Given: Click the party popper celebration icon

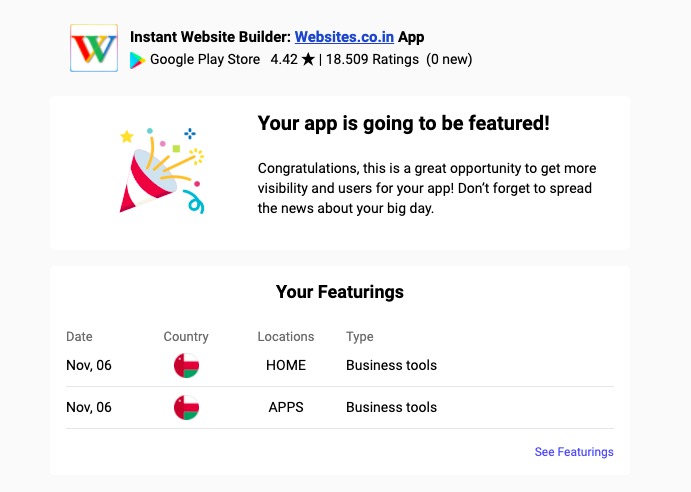Looking at the screenshot, I should 163,171.
